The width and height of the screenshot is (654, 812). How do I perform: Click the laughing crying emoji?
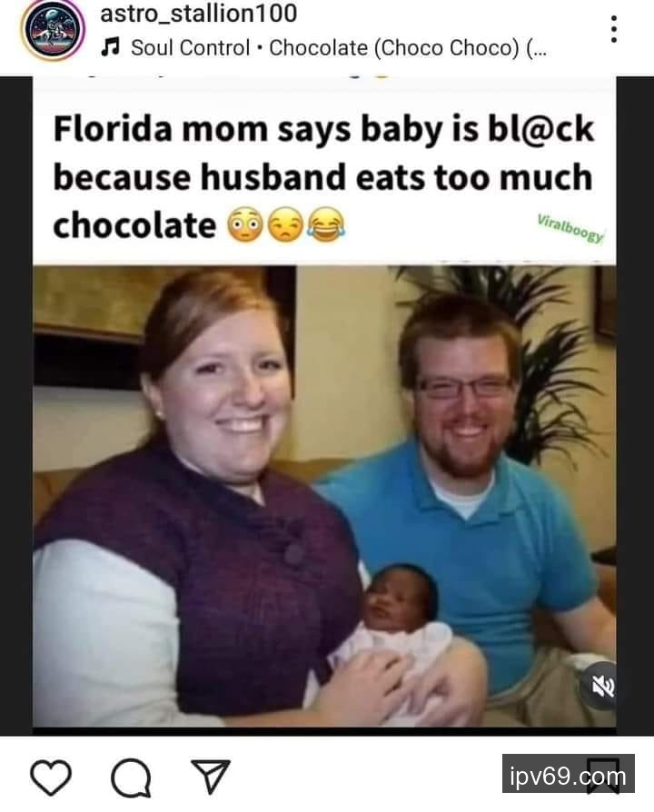tap(327, 224)
